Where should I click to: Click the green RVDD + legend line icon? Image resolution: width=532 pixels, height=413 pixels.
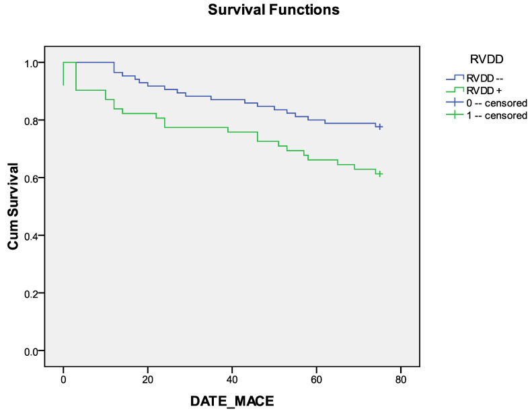pos(455,90)
